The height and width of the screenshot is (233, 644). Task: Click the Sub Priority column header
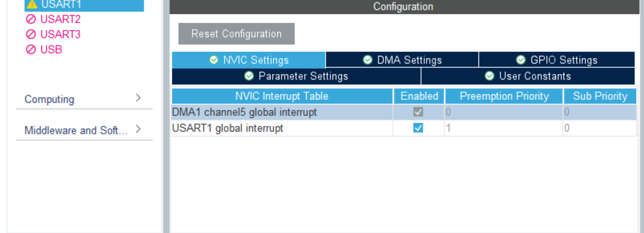(x=600, y=96)
